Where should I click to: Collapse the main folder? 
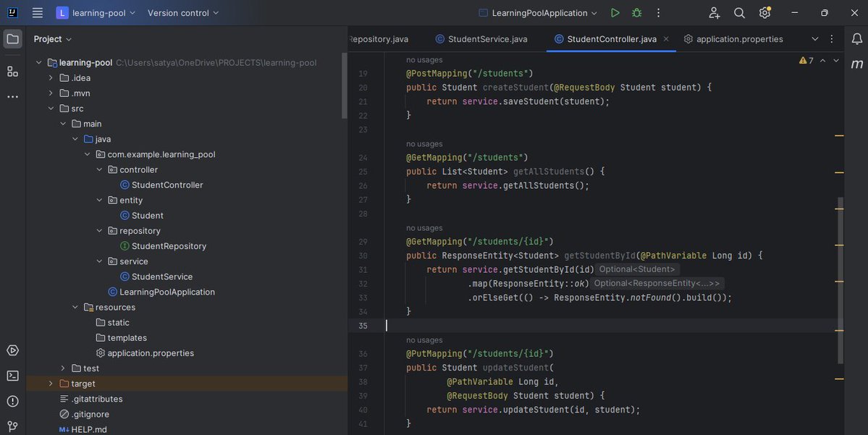63,124
